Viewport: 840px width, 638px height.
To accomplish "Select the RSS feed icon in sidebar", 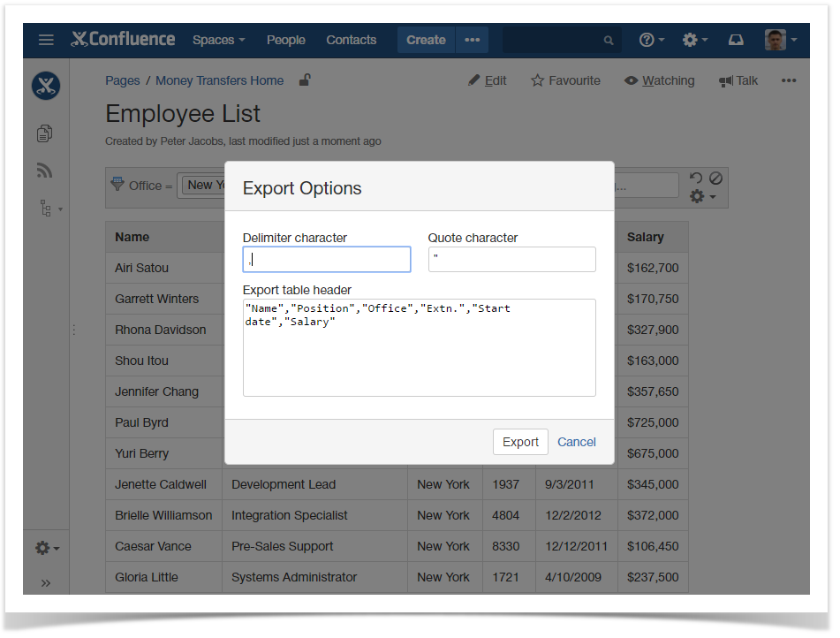I will [x=45, y=171].
